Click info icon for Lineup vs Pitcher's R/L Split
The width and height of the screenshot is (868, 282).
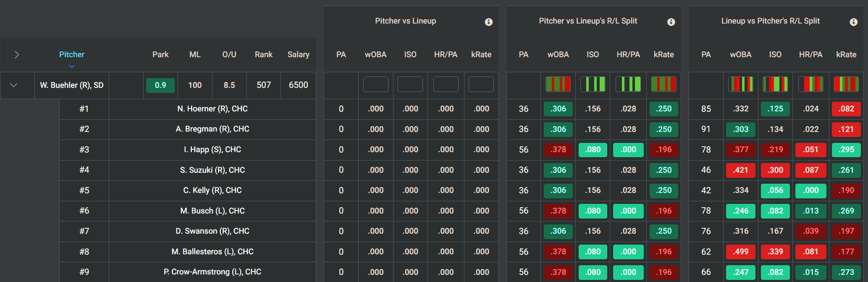[853, 22]
